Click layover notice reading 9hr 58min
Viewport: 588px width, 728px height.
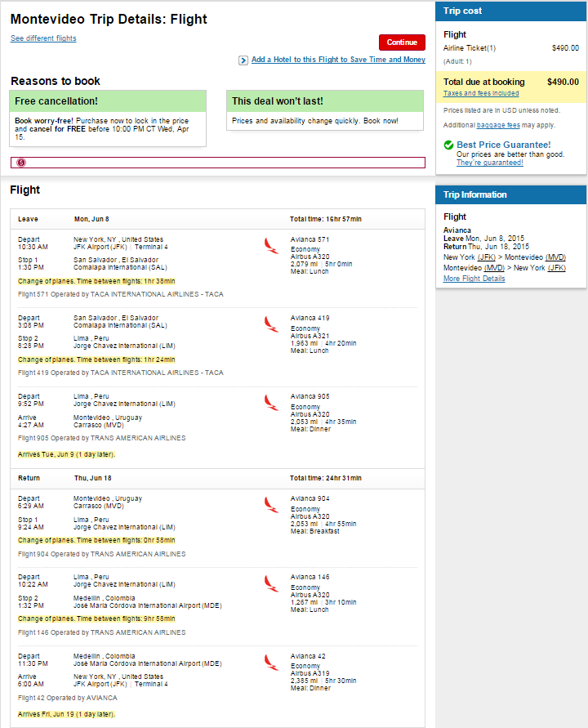click(96, 619)
